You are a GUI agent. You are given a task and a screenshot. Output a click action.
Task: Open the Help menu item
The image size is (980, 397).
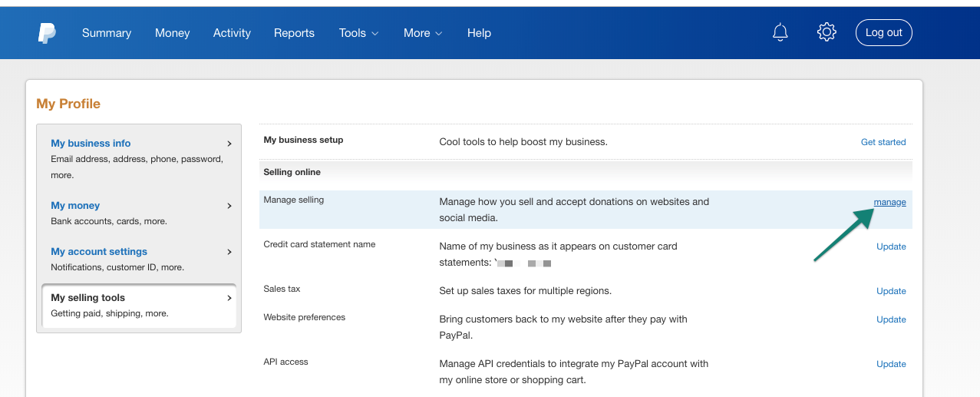tap(479, 33)
